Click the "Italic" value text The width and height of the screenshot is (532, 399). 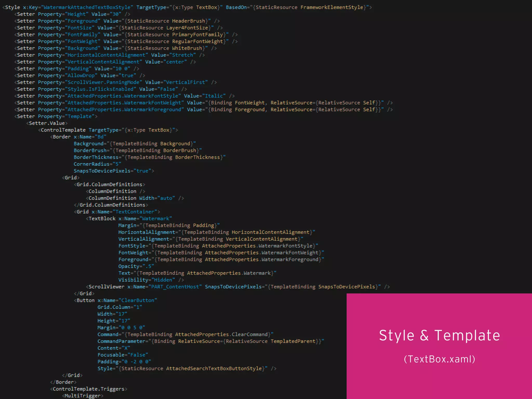coord(214,96)
